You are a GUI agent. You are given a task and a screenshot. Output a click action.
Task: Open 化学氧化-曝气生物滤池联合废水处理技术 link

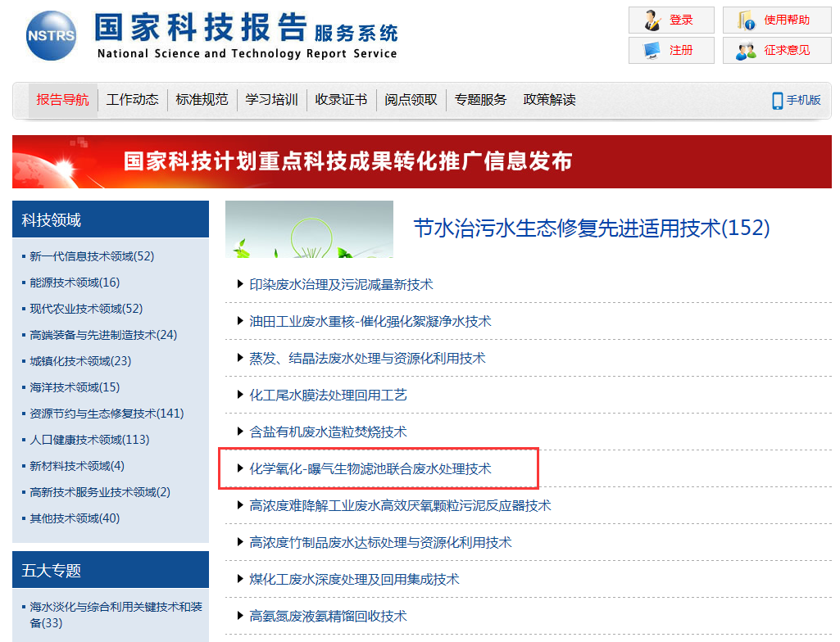pos(370,469)
